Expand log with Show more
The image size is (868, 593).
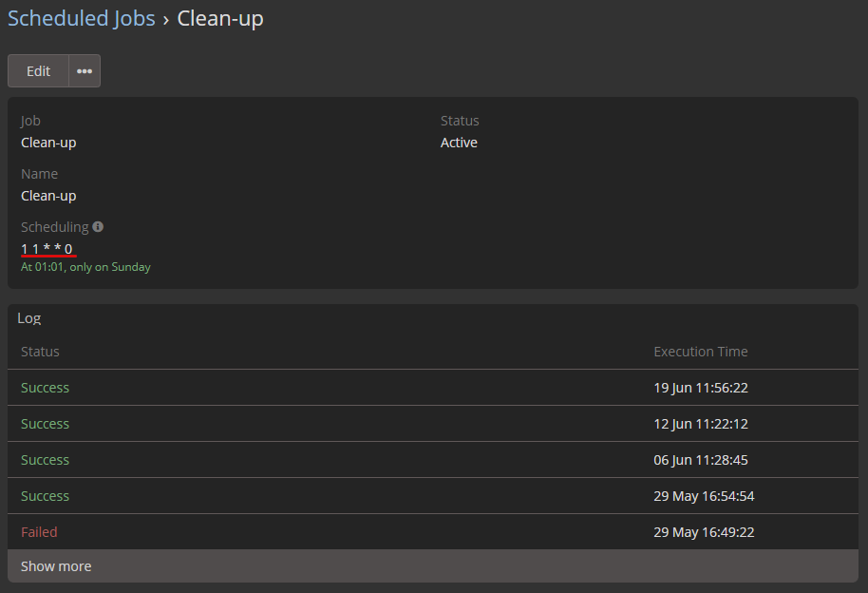point(433,565)
